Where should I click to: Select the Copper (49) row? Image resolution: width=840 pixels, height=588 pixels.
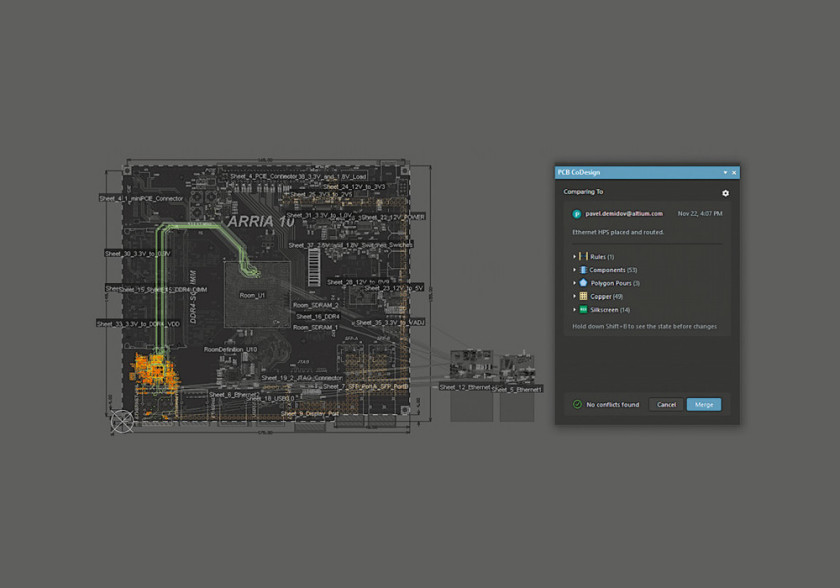point(647,296)
